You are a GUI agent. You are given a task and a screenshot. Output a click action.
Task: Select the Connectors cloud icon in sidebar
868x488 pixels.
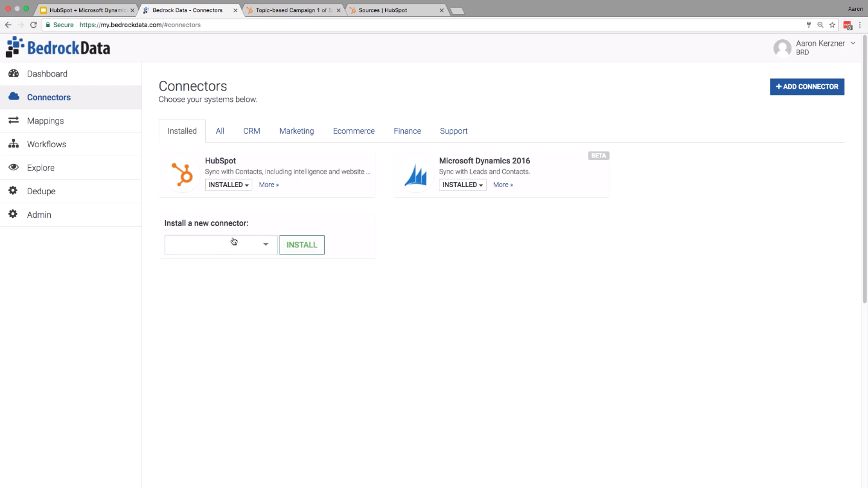coord(13,97)
